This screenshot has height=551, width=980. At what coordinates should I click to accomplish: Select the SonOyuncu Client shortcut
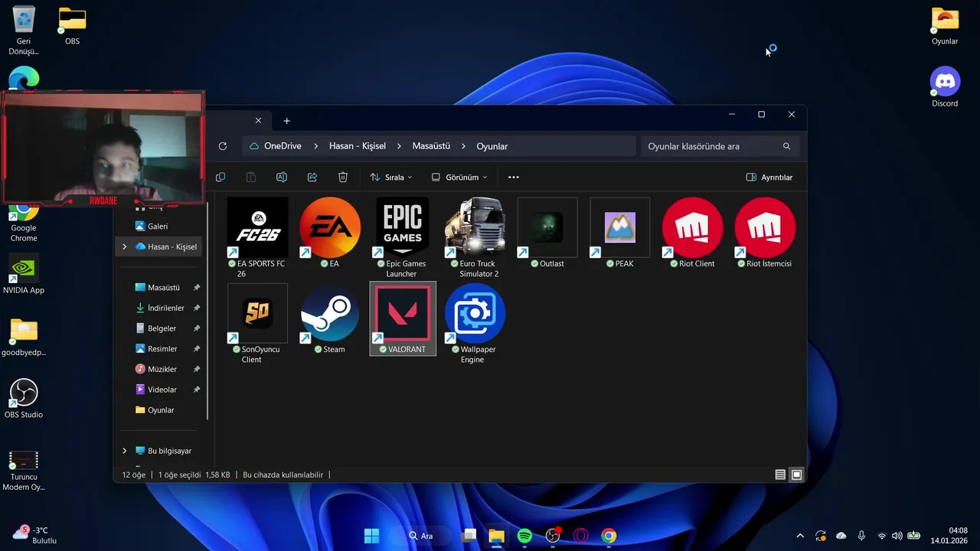click(257, 323)
